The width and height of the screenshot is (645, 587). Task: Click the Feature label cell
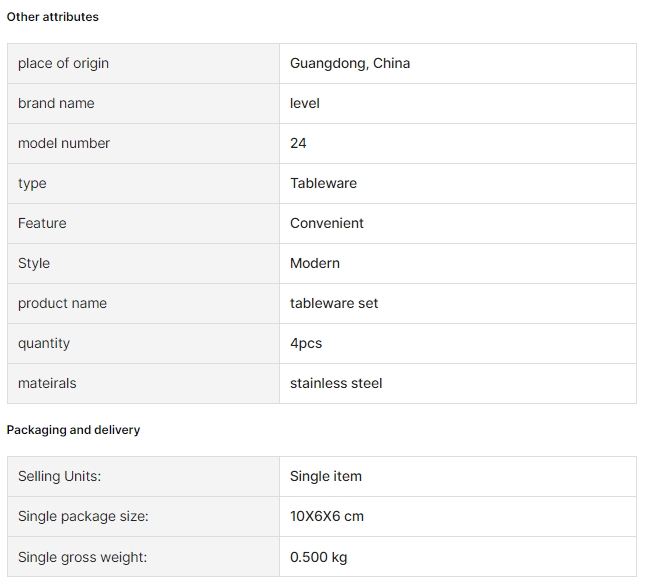click(143, 223)
